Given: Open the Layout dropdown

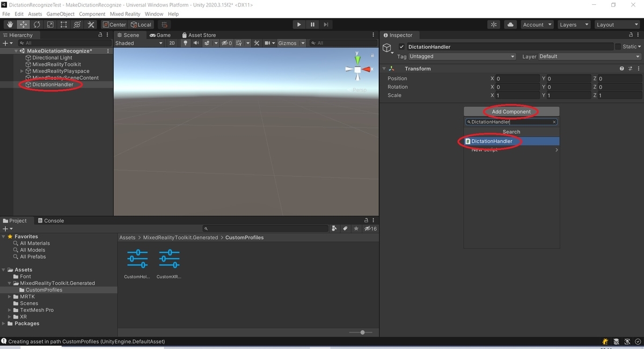Looking at the screenshot, I should 617,25.
